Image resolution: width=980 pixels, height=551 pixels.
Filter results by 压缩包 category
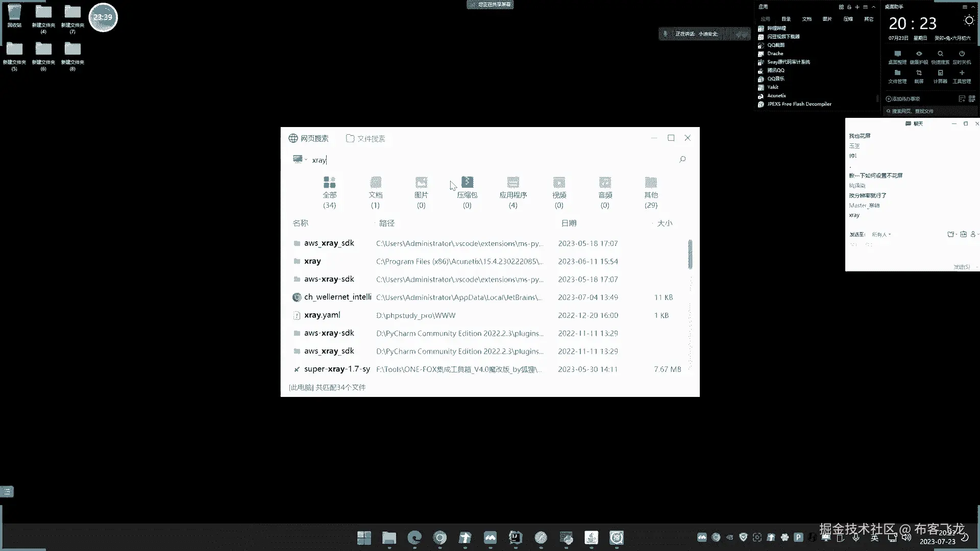pyautogui.click(x=467, y=192)
